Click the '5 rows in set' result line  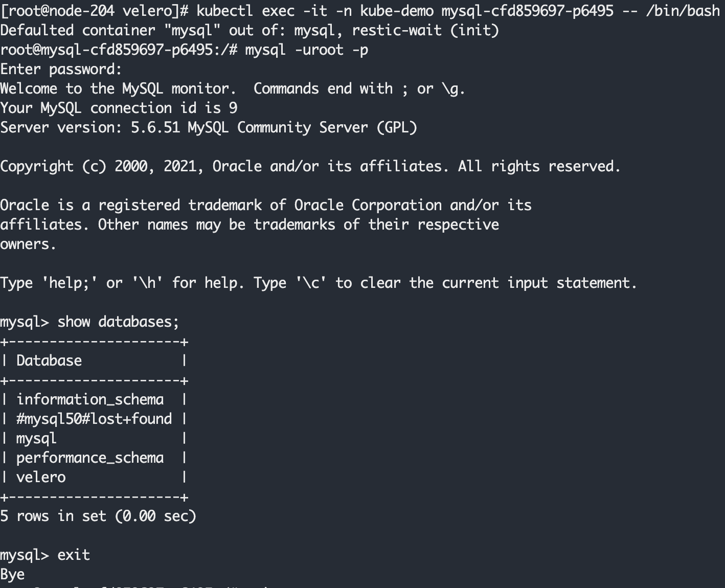point(98,516)
